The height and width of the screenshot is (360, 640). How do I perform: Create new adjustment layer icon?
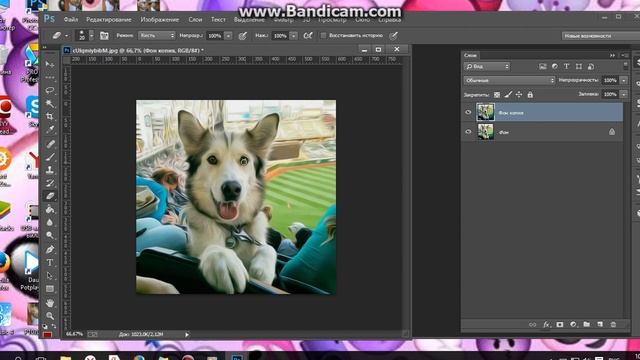573,324
